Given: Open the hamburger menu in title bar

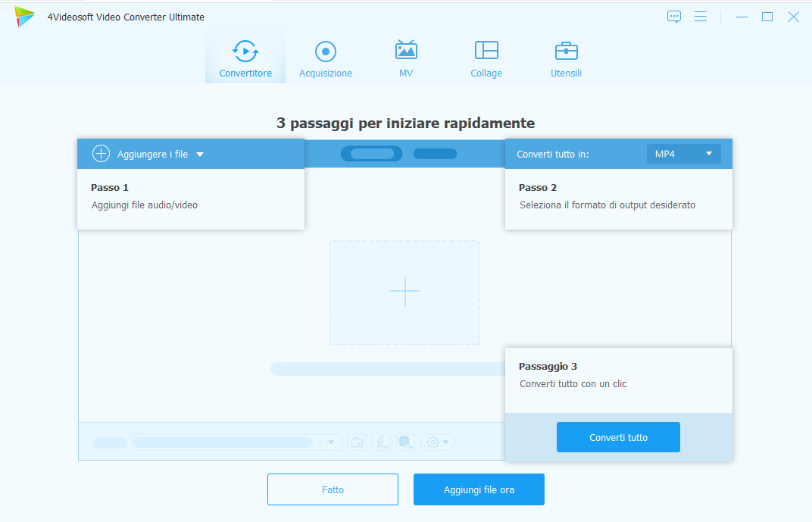Looking at the screenshot, I should pos(701,17).
